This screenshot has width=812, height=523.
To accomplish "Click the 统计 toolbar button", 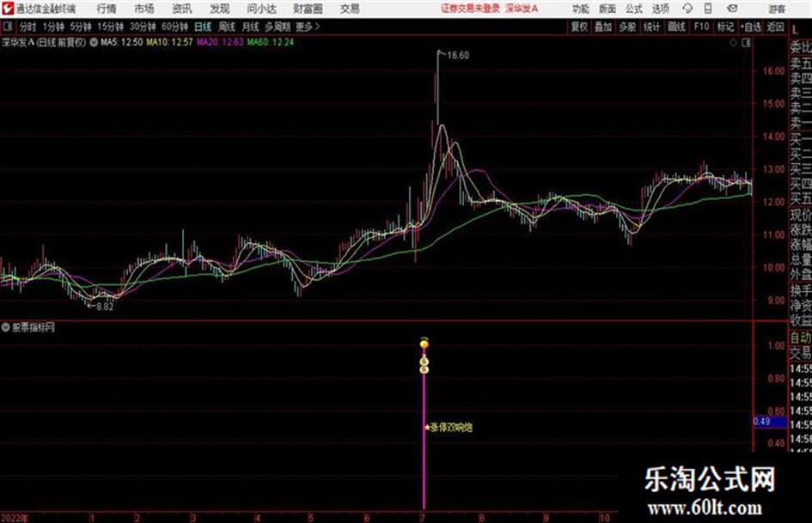I will click(x=652, y=27).
